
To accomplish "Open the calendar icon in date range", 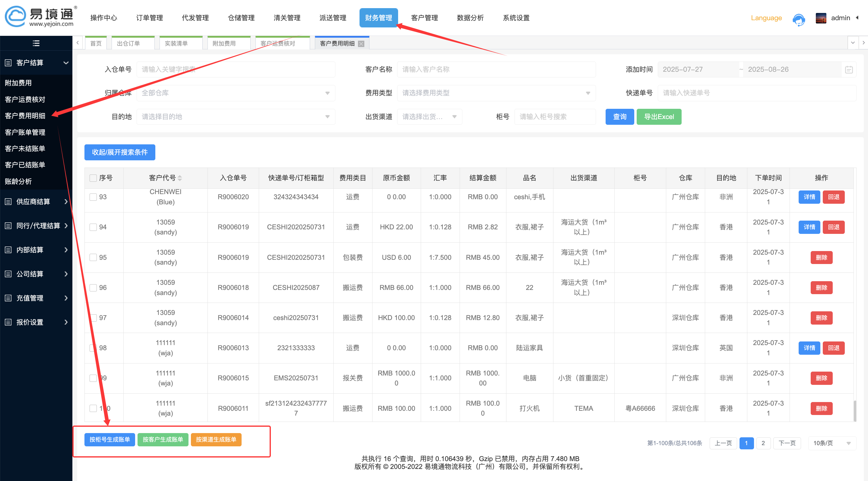I will pyautogui.click(x=849, y=70).
